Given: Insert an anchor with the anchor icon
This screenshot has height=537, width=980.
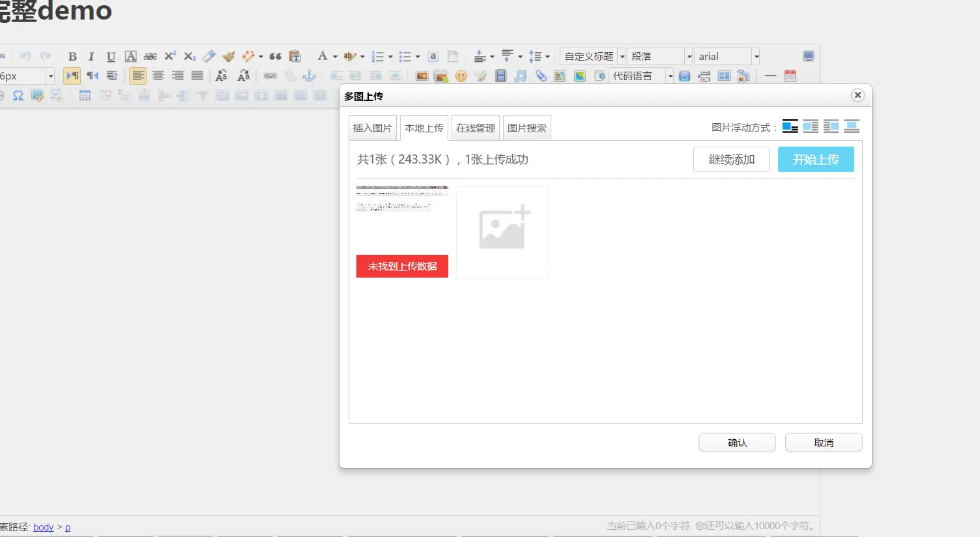Looking at the screenshot, I should (310, 76).
